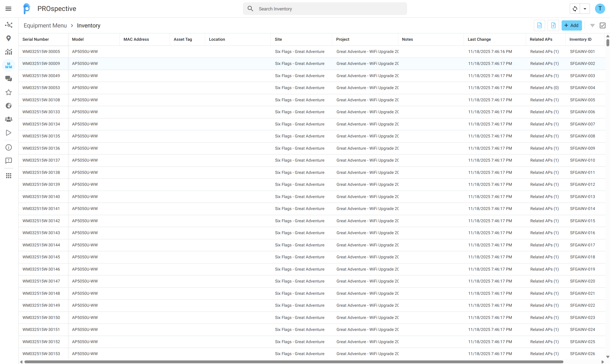Open the users group sidebar icon
This screenshot has height=364, width=610.
(9, 119)
